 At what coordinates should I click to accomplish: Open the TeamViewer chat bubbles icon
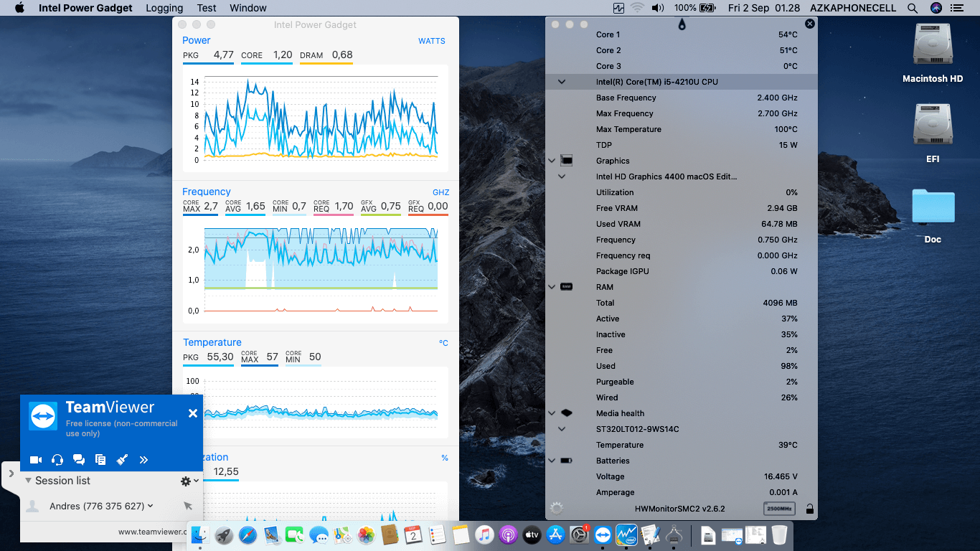point(79,460)
